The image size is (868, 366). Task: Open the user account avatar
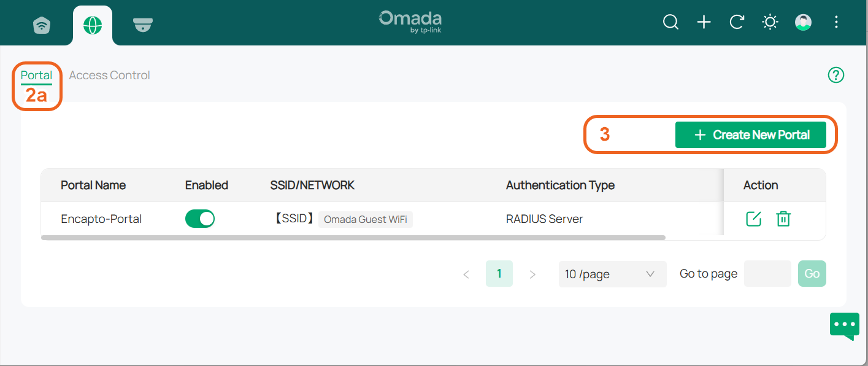pyautogui.click(x=803, y=23)
